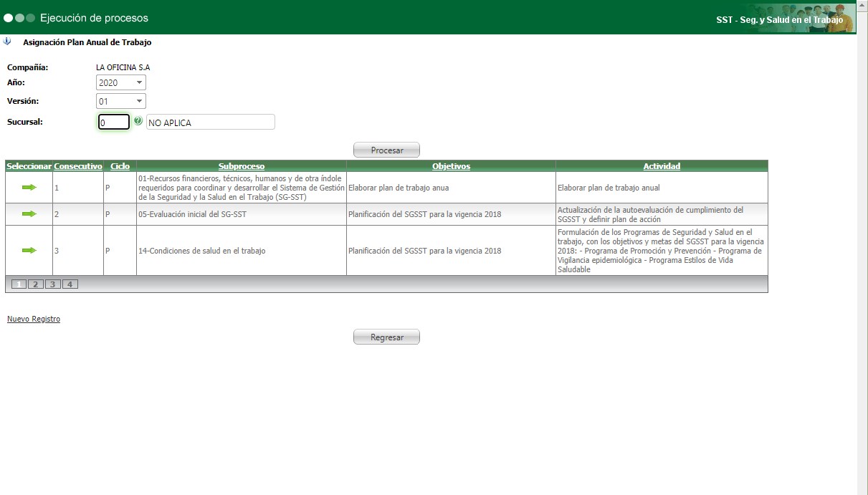Go to page 4 of the table

pyautogui.click(x=70, y=284)
